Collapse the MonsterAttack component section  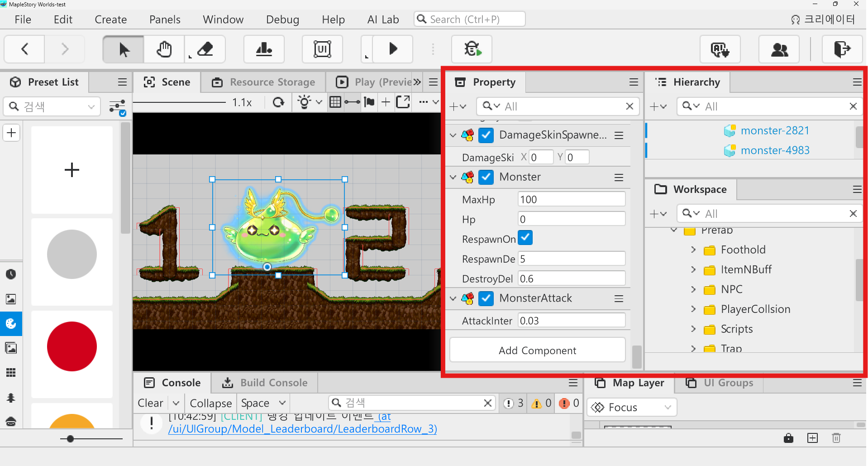click(453, 298)
